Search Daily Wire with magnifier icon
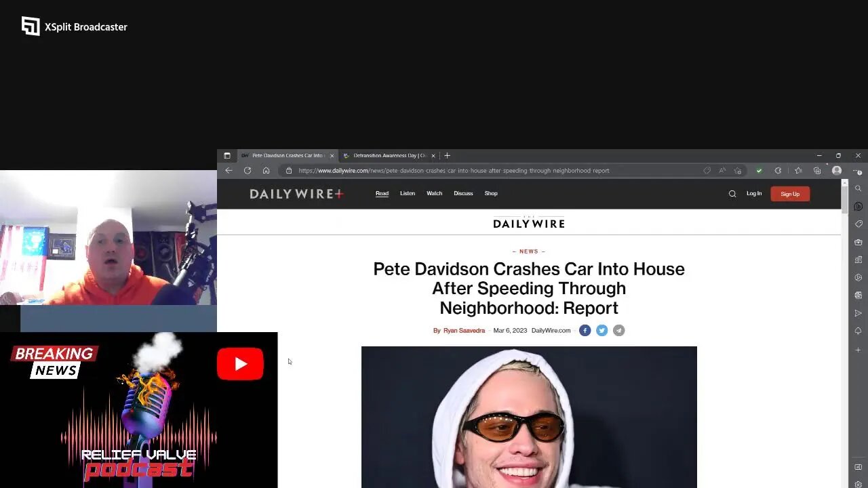Viewport: 868px width, 488px height. pyautogui.click(x=732, y=194)
